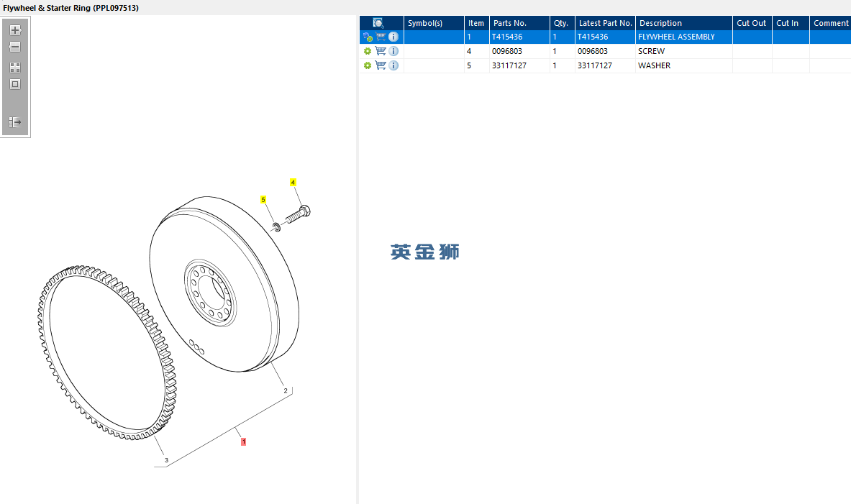Click assembly gears icon for FLYWHEEL ASSEMBLY row

(368, 37)
